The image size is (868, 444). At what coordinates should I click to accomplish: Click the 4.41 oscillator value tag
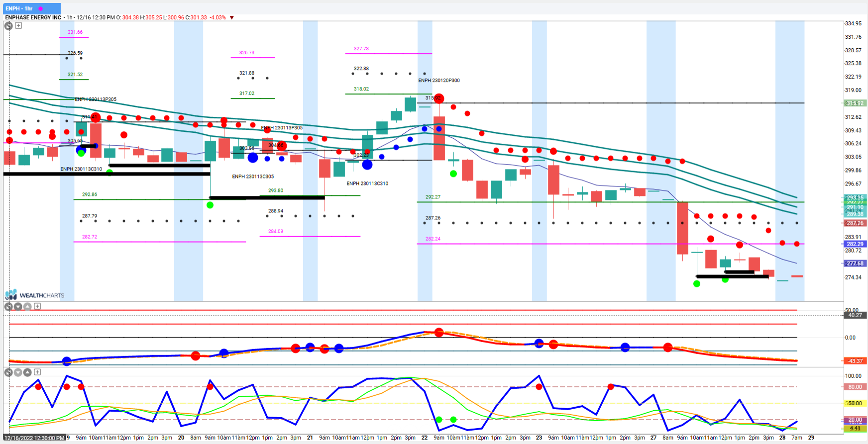[x=856, y=428]
